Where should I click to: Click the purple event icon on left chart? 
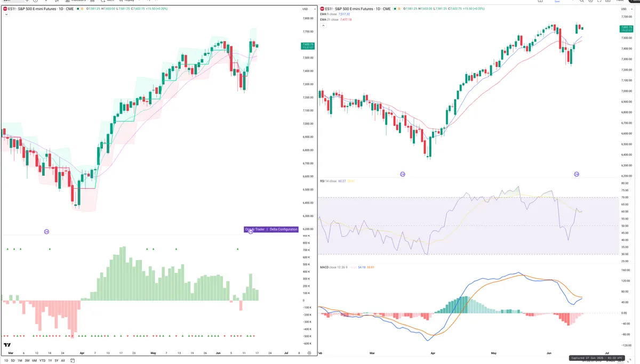46,231
